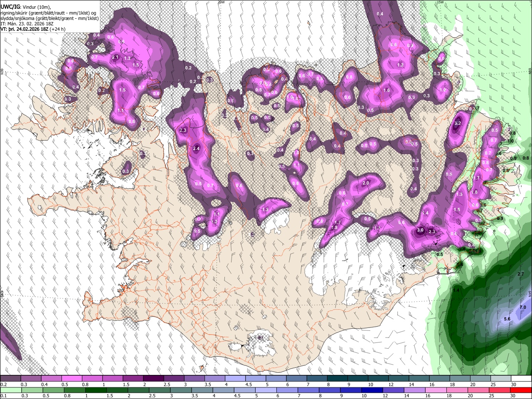Click the '30' label in the bottom legend row
Image resolution: width=532 pixels, height=399 pixels.
point(512,396)
